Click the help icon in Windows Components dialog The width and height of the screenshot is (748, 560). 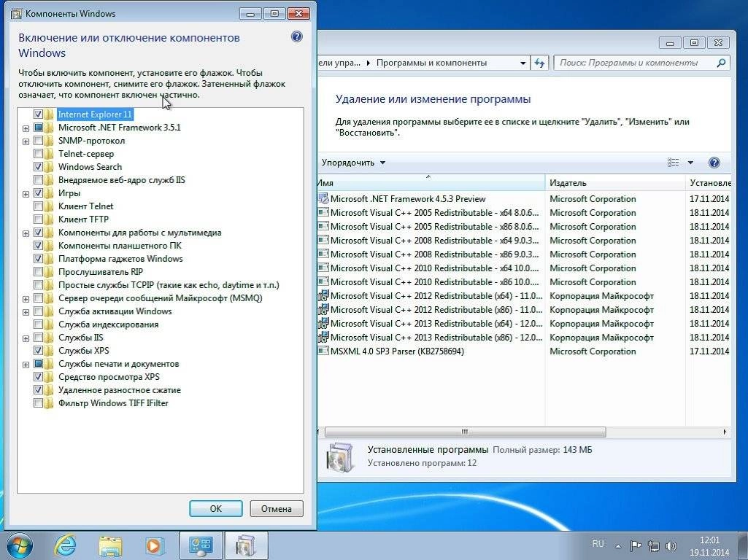[x=297, y=36]
